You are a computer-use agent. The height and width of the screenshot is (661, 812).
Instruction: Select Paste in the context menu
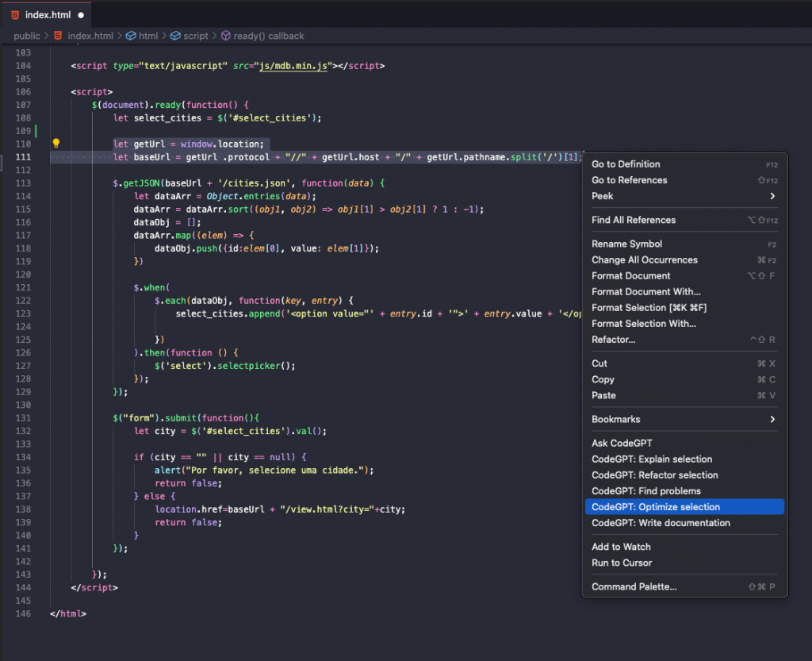[x=684, y=396]
